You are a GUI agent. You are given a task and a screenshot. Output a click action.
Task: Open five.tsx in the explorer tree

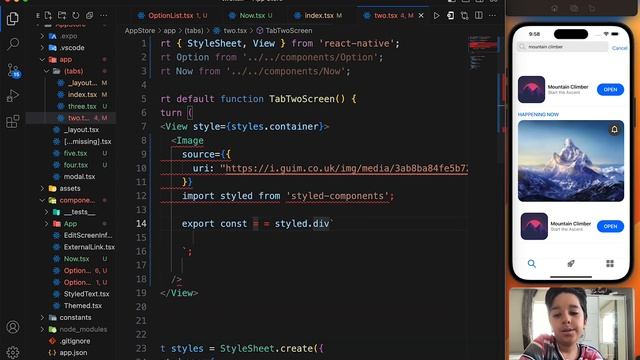[75, 153]
